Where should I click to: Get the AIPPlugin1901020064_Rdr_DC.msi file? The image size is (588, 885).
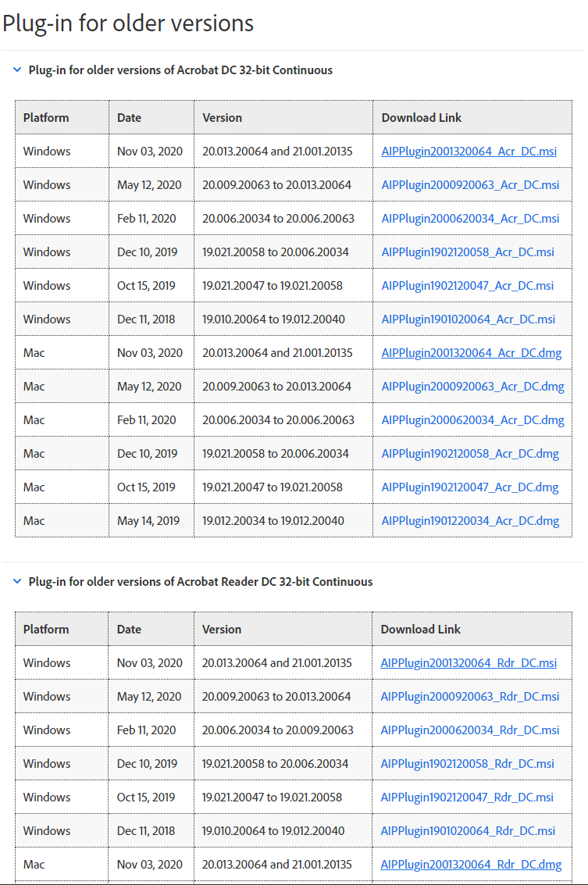tap(468, 831)
